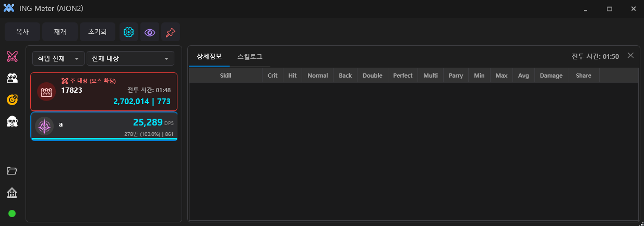Toggle the pin window on top icon

[171, 32]
